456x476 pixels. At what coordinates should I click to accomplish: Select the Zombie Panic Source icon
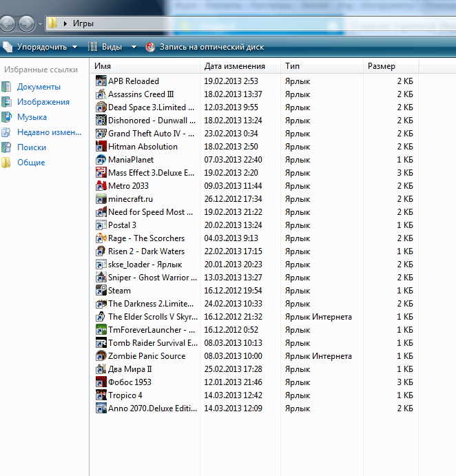coord(101,355)
